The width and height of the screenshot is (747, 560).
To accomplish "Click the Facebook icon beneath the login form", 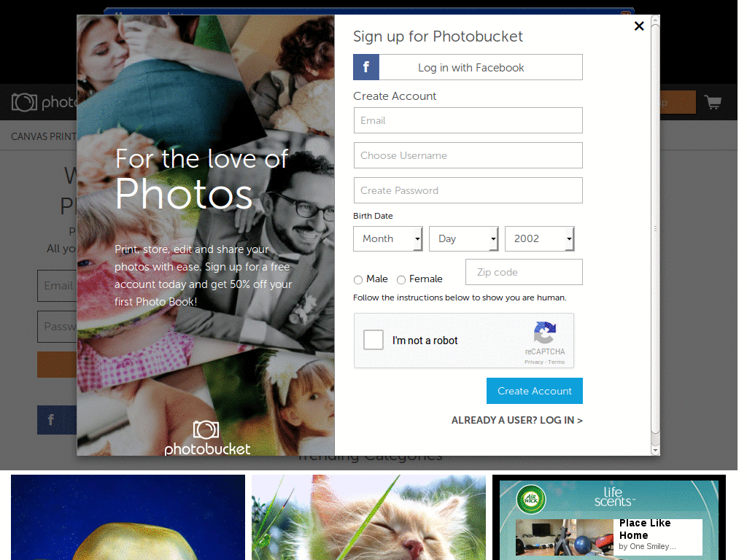I will coord(50,420).
